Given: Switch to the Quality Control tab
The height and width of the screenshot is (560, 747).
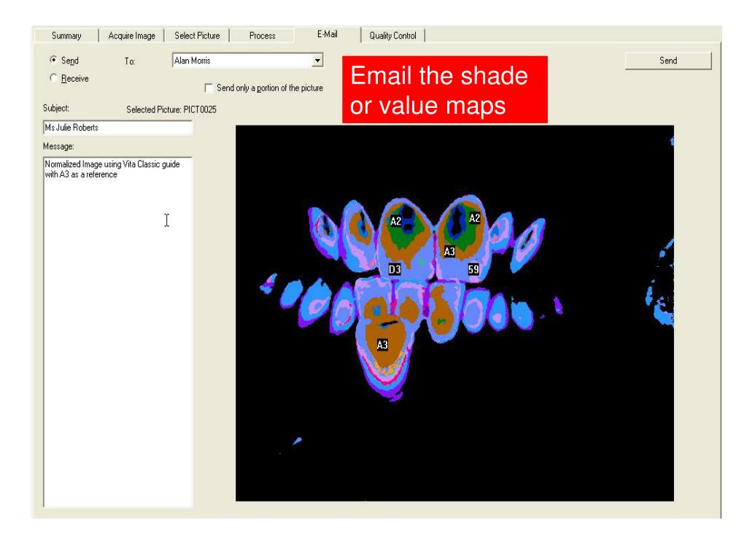Looking at the screenshot, I should (392, 36).
